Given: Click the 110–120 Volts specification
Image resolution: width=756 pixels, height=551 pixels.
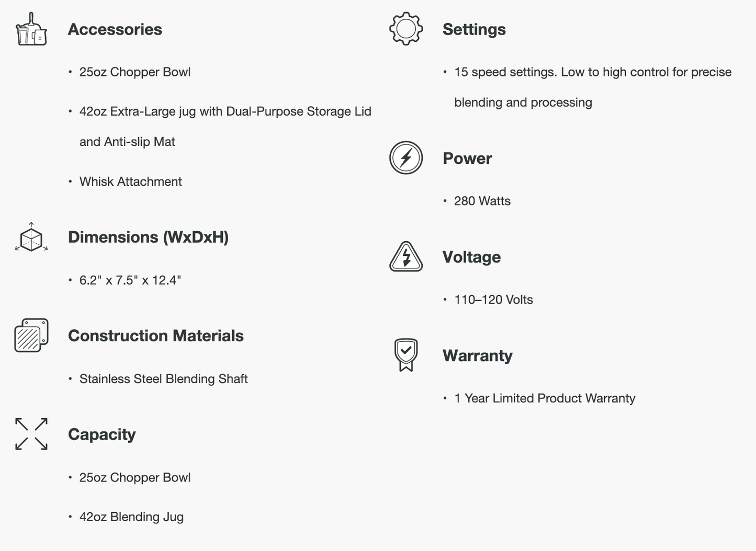Looking at the screenshot, I should (493, 300).
